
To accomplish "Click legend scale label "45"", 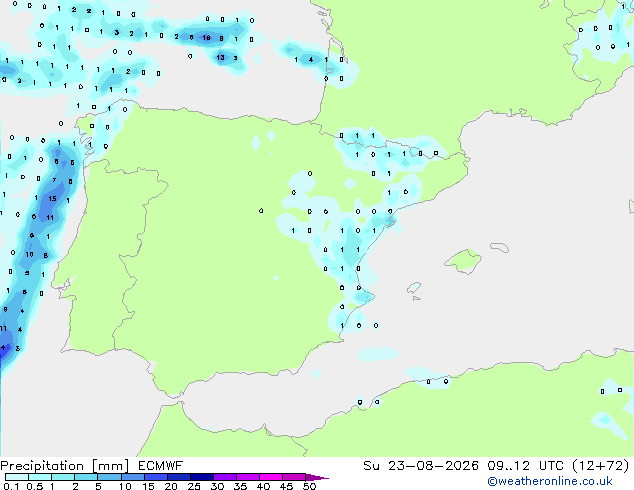I will [286, 486].
